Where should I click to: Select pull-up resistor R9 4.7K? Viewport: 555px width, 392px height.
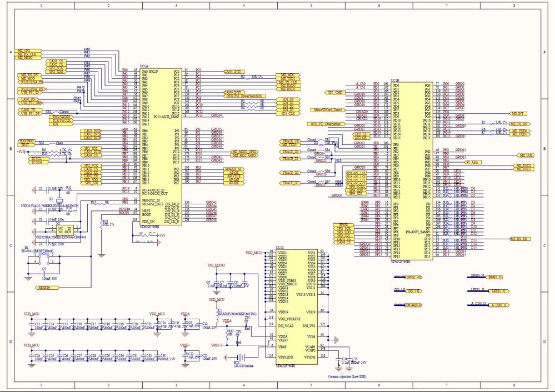coord(53,152)
